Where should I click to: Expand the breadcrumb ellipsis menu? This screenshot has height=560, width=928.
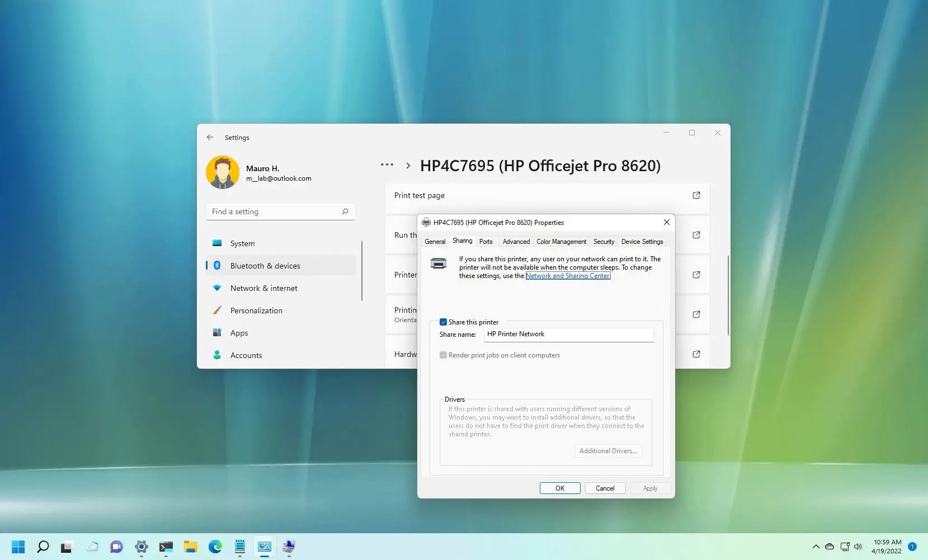[x=387, y=164]
